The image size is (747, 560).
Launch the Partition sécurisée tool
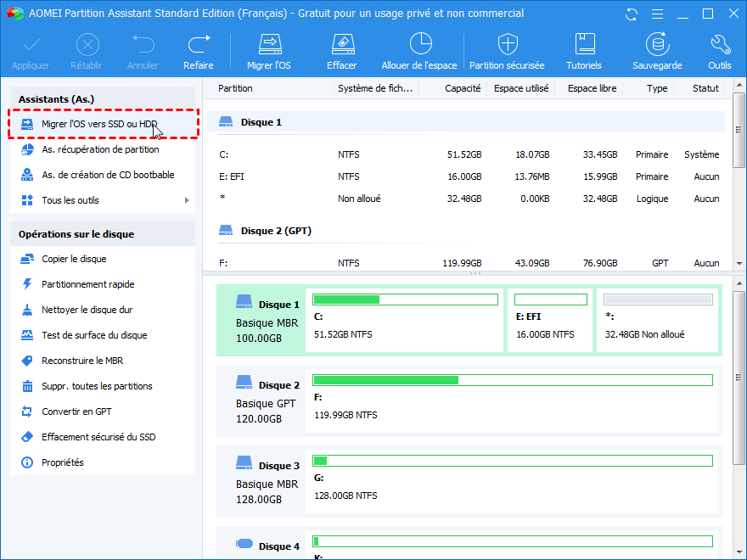click(507, 51)
